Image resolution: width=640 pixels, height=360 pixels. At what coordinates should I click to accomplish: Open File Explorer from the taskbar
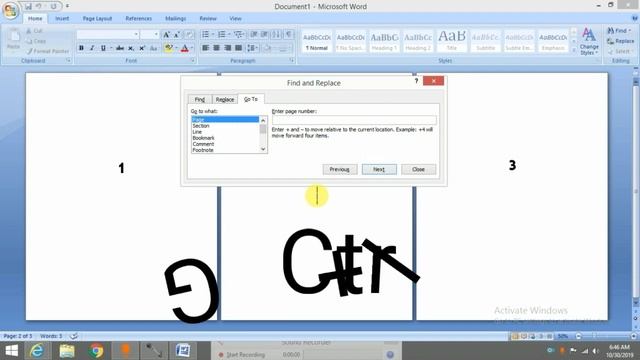[x=67, y=351]
